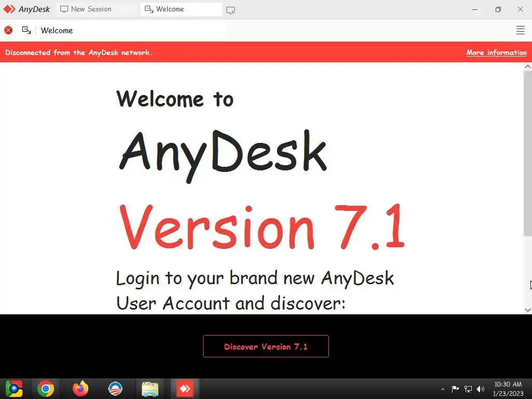Viewport: 532px width, 399px height.
Task: Click the Action Center flag tray icon
Action: [x=455, y=389]
